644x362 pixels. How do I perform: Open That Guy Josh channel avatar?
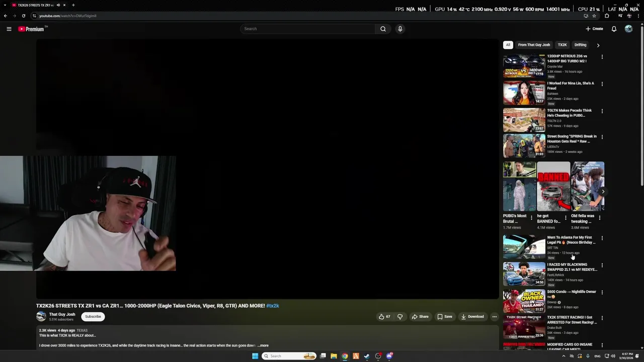point(41,316)
